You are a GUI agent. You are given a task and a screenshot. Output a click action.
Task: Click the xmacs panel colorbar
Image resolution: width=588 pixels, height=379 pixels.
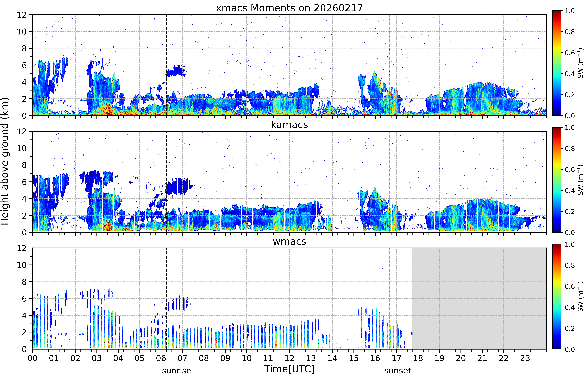(x=557, y=63)
